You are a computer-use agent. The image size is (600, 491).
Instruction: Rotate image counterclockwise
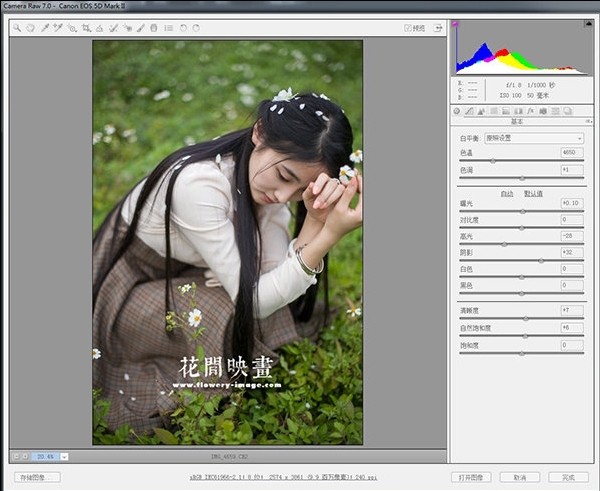click(183, 28)
